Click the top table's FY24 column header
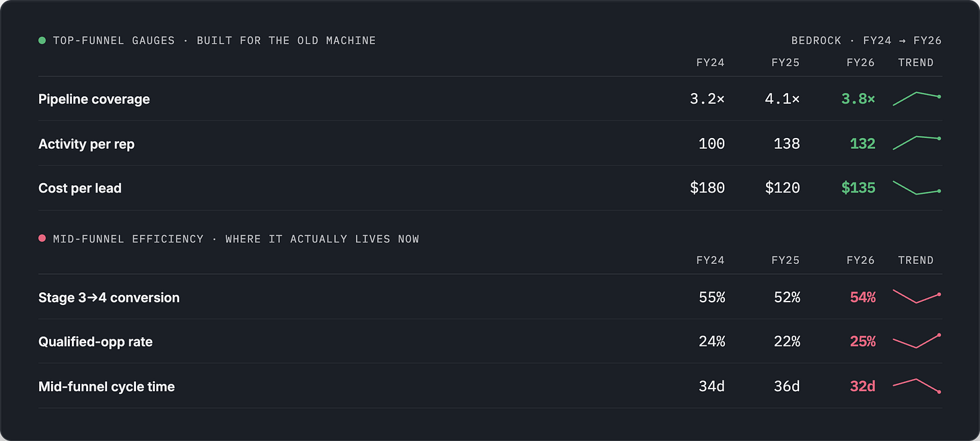The height and width of the screenshot is (441, 980). point(710,63)
